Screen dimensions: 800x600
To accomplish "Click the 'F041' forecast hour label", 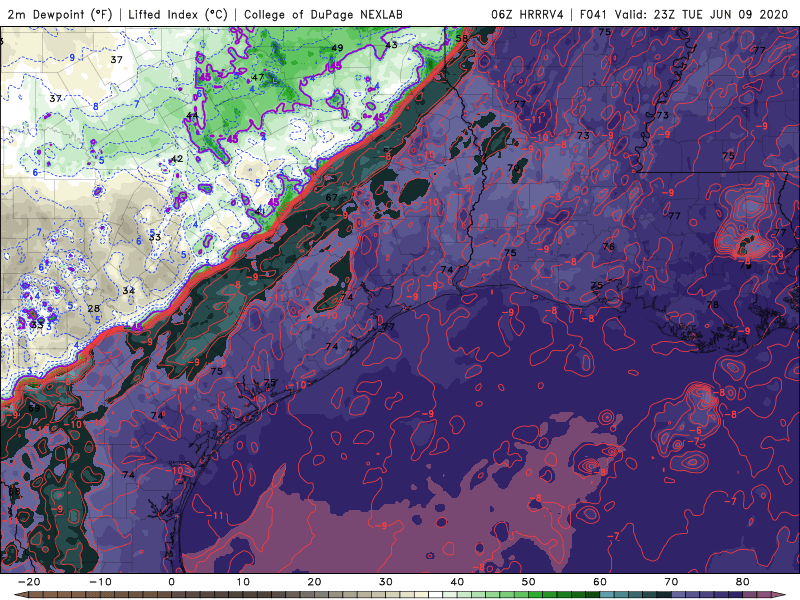I will tap(593, 14).
